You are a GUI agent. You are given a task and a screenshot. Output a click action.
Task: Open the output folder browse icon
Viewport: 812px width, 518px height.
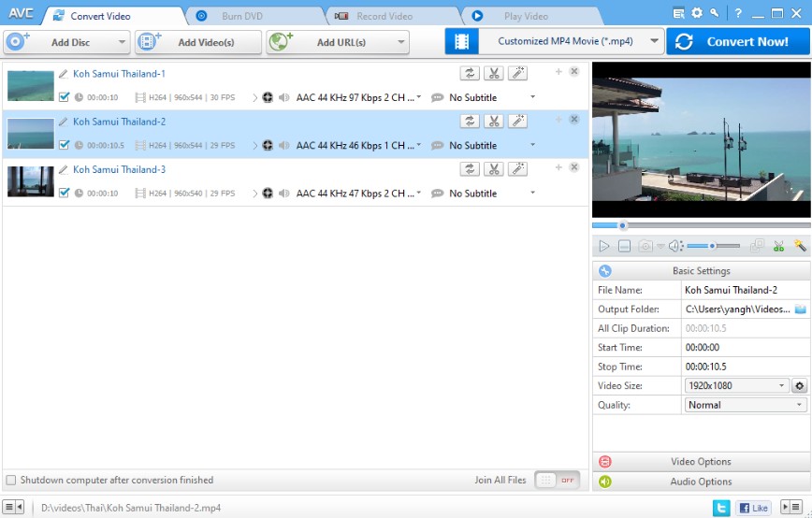(800, 309)
